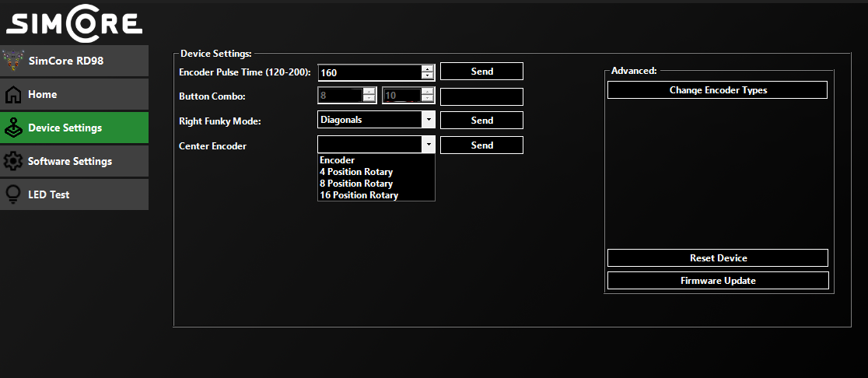Click the LED Test lightbulb icon

13,194
